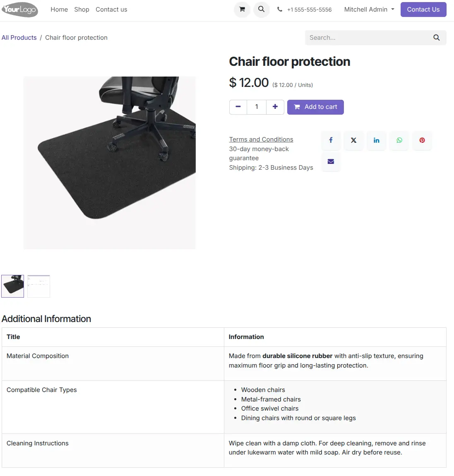Increase quantity with plus button
Screen dimensions: 454x476
pos(275,107)
